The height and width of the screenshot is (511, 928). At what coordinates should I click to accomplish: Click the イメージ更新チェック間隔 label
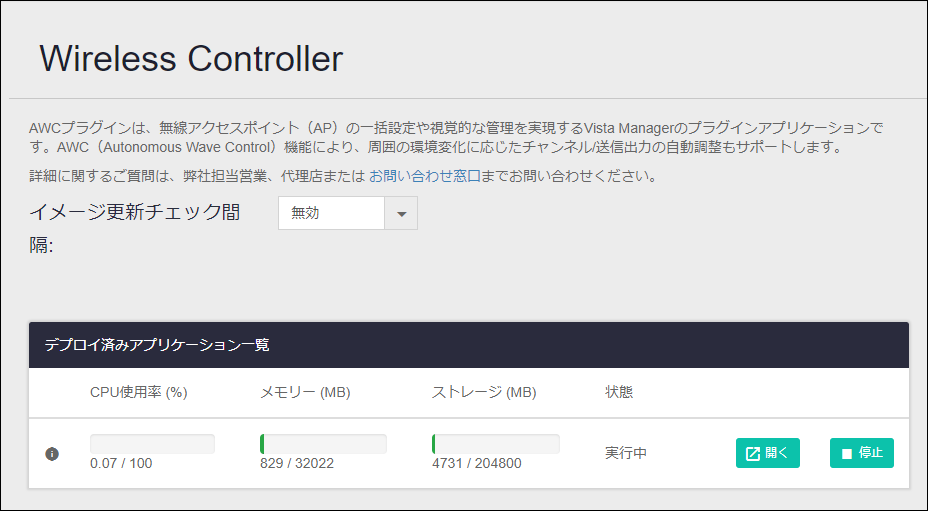(135, 228)
